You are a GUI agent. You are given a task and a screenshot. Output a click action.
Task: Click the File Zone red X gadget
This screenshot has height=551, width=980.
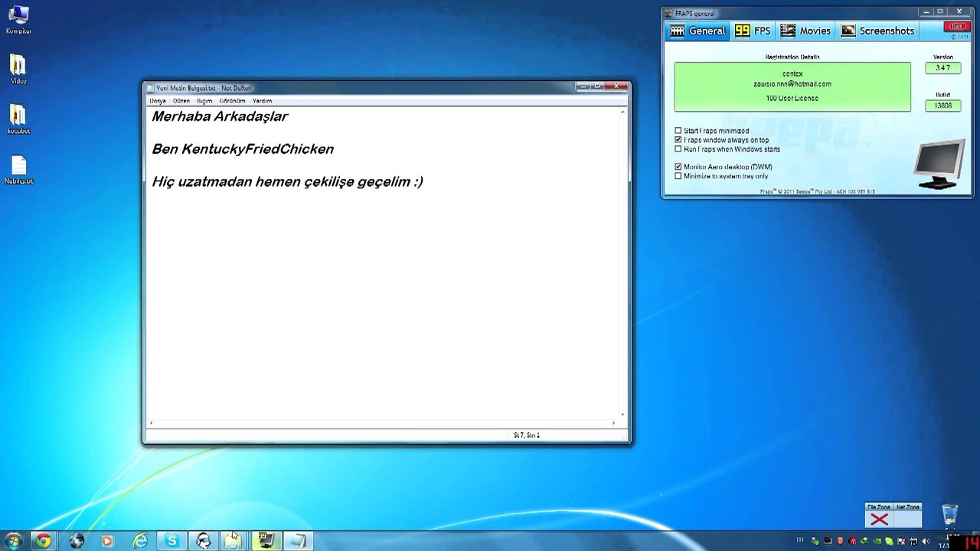[879, 520]
